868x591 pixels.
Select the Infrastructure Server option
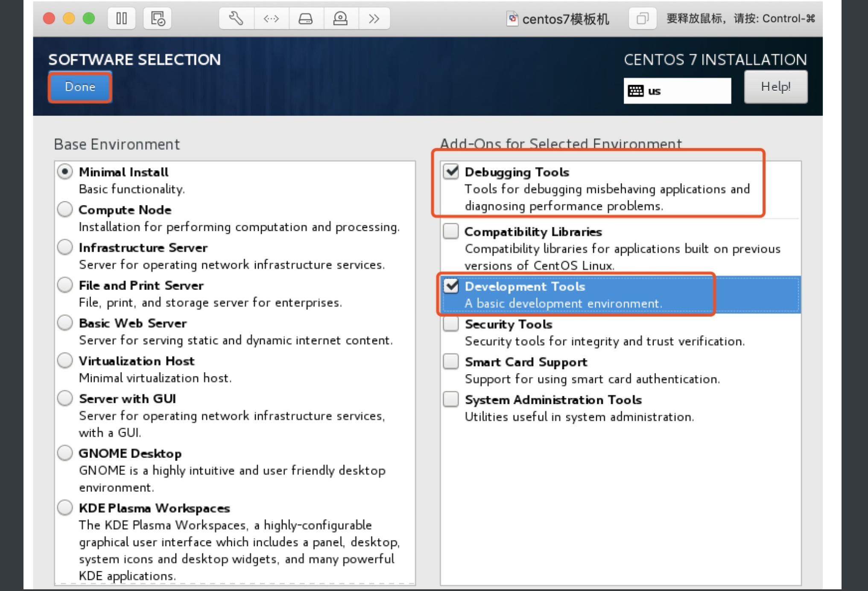[65, 247]
